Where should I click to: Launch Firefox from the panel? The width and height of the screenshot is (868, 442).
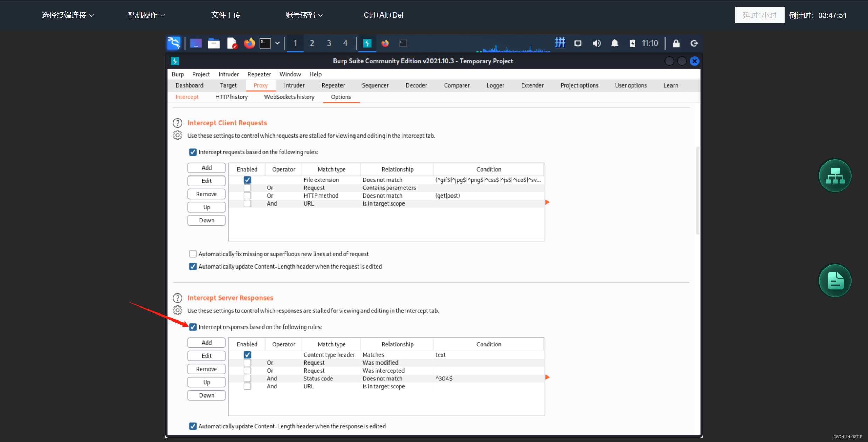pos(249,43)
